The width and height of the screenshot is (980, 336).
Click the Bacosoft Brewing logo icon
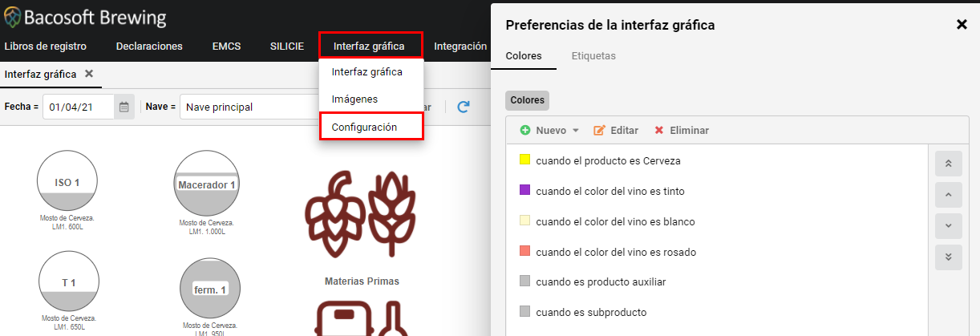(13, 17)
